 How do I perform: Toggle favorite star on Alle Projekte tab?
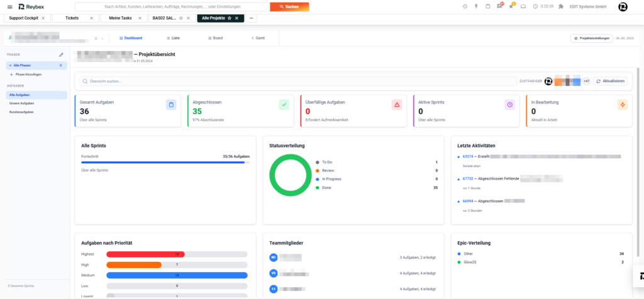coord(230,18)
